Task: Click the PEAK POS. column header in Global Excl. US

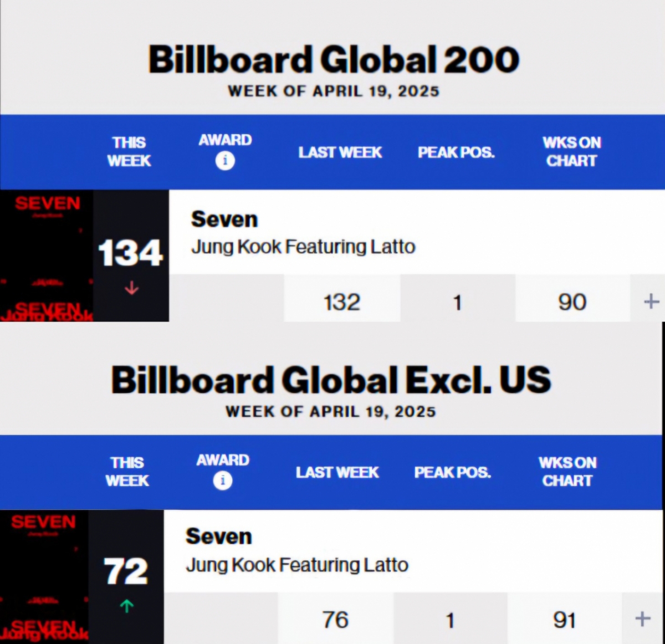Action: [x=452, y=472]
